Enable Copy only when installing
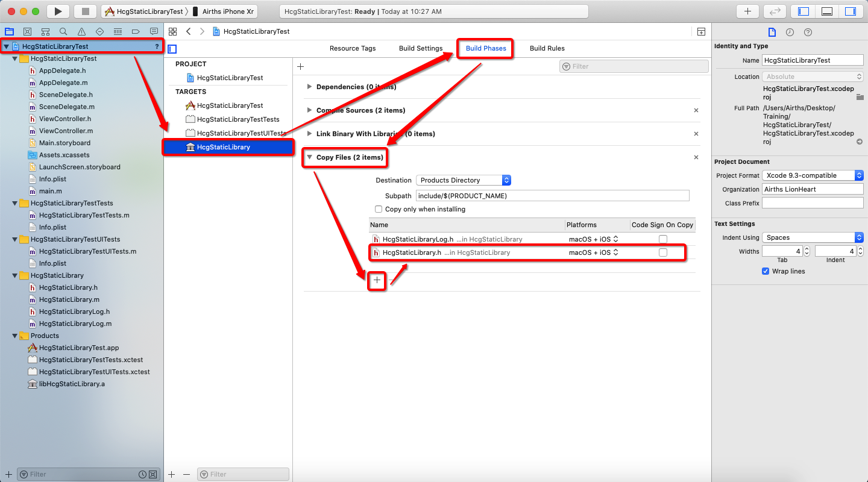This screenshot has width=868, height=482. click(379, 209)
